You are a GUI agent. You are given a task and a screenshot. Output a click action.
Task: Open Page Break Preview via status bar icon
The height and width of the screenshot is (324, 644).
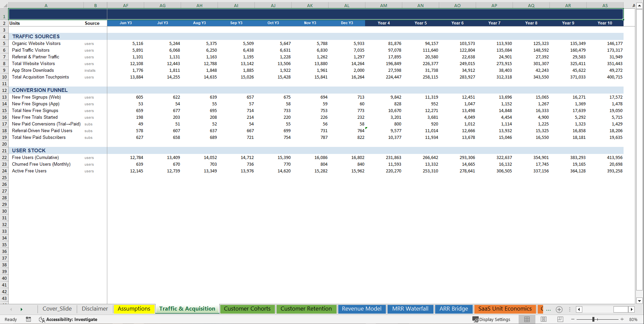click(x=560, y=319)
